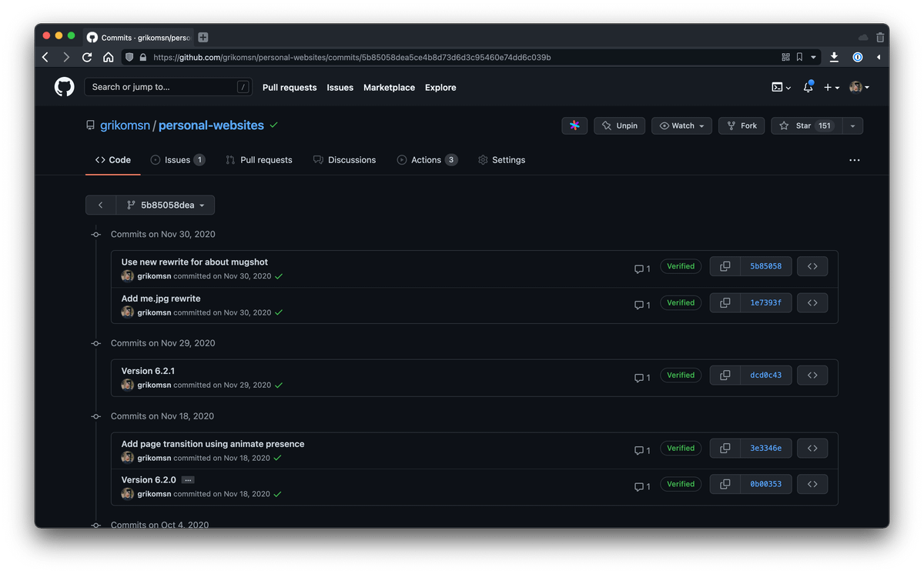Open the bookmark dropdown arrow in address bar
The width and height of the screenshot is (924, 574).
coord(813,57)
